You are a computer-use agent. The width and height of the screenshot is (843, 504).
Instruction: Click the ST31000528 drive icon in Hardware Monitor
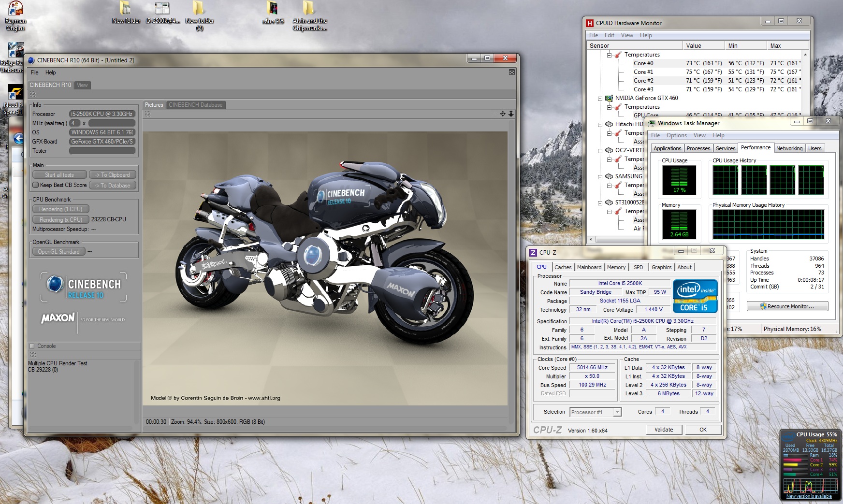(x=609, y=202)
